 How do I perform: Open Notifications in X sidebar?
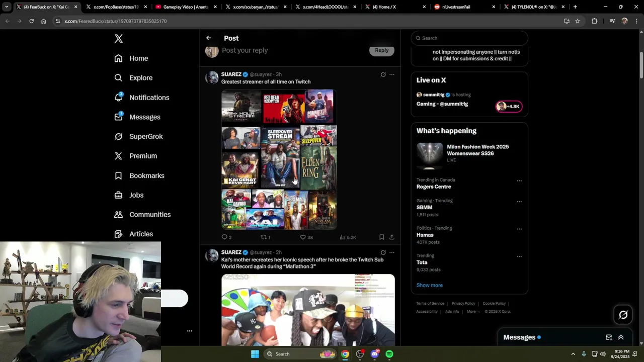point(142,98)
